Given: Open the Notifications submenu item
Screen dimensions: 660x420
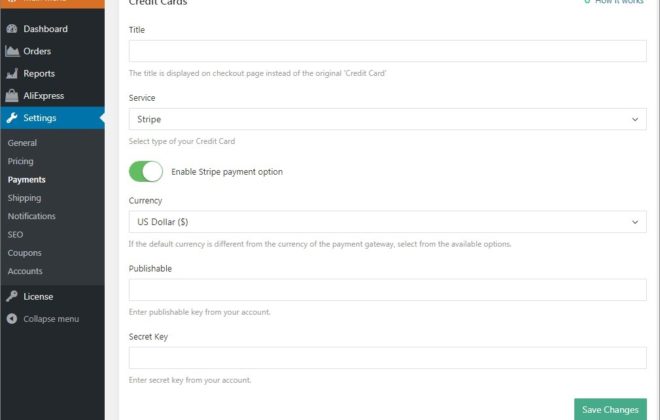Looking at the screenshot, I should click(32, 216).
